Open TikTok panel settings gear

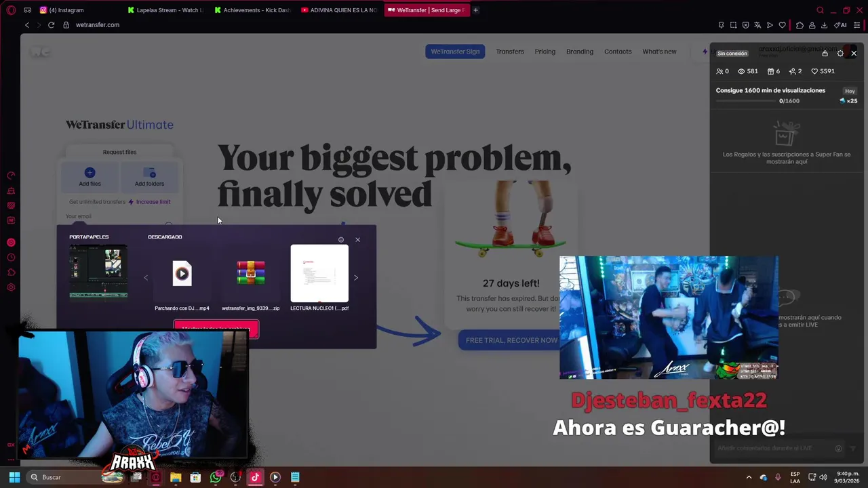pyautogui.click(x=840, y=54)
